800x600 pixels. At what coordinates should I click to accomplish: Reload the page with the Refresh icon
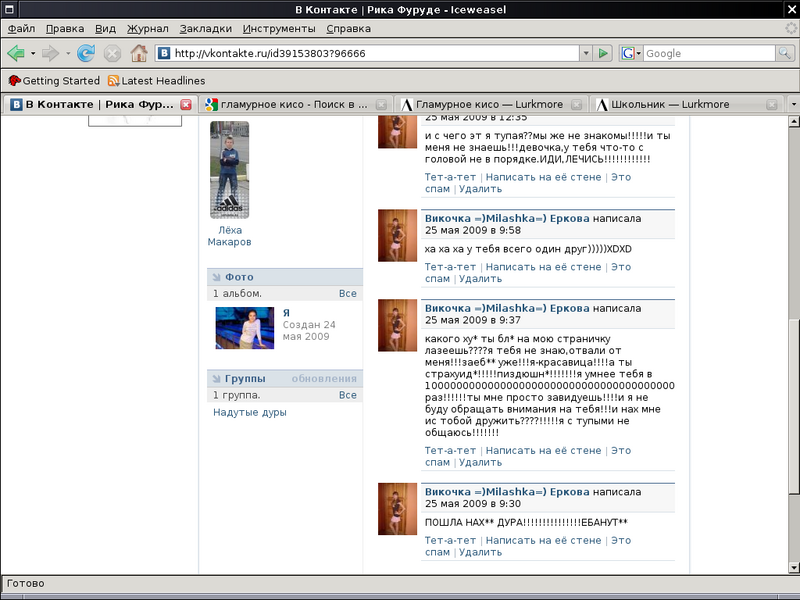coord(86,53)
